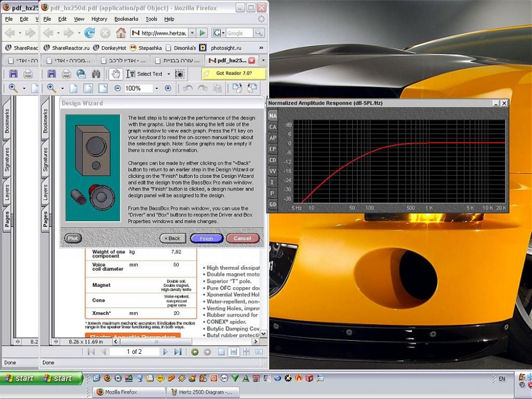Decrease zoom with the minus button
The image size is (532, 399).
point(118,88)
